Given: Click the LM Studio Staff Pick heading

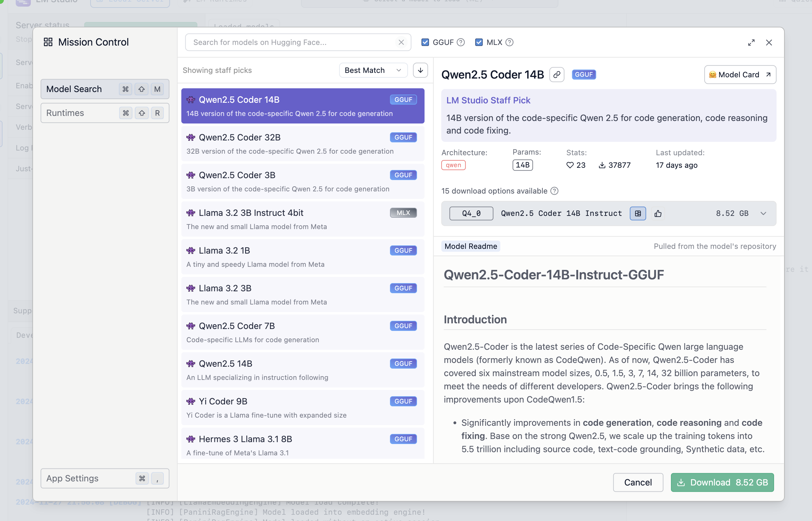Looking at the screenshot, I should pos(488,100).
